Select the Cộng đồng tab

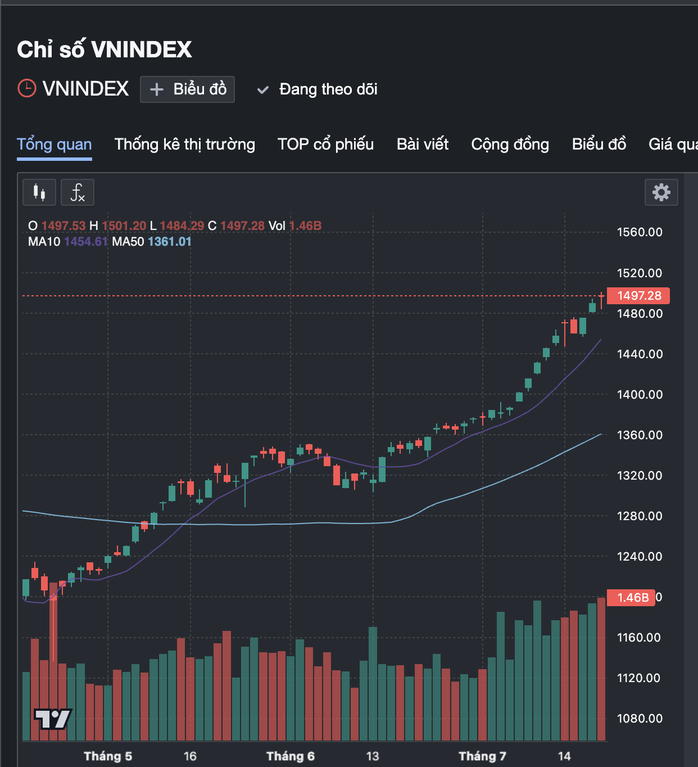pos(510,144)
